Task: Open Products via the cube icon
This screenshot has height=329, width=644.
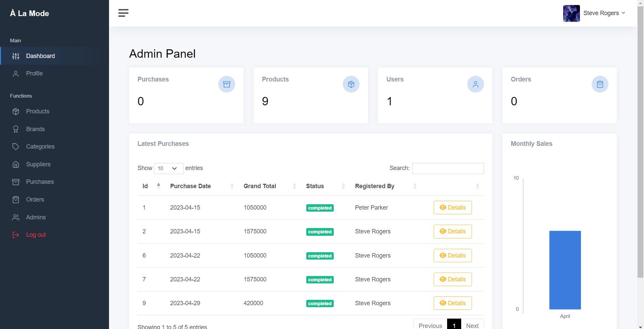Action: pyautogui.click(x=16, y=111)
